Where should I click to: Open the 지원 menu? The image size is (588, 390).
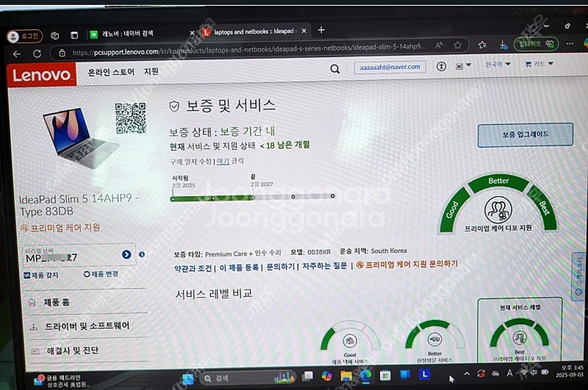click(x=151, y=71)
